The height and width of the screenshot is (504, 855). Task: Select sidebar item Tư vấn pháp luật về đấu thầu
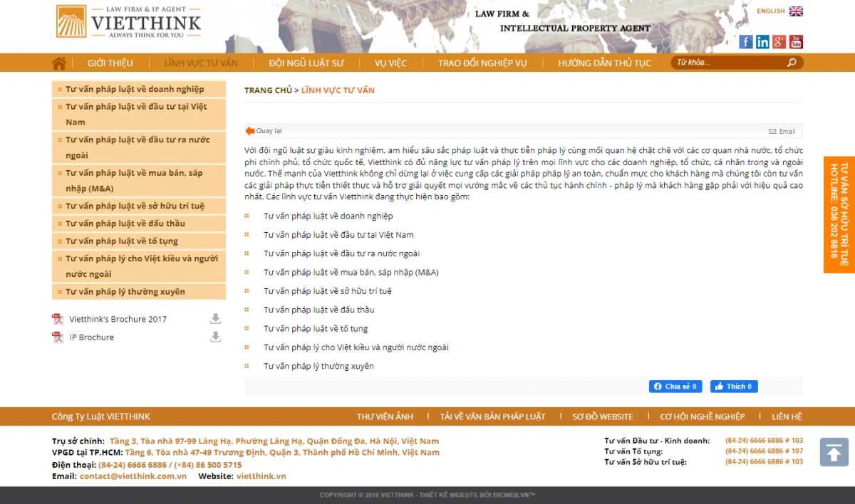[x=139, y=224]
